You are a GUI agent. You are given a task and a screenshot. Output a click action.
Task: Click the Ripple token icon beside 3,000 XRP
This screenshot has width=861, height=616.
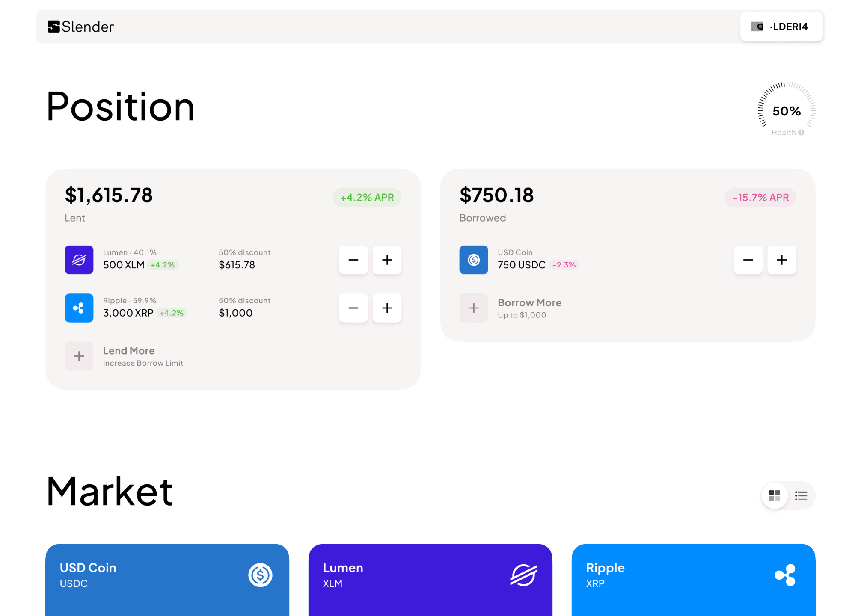point(79,308)
